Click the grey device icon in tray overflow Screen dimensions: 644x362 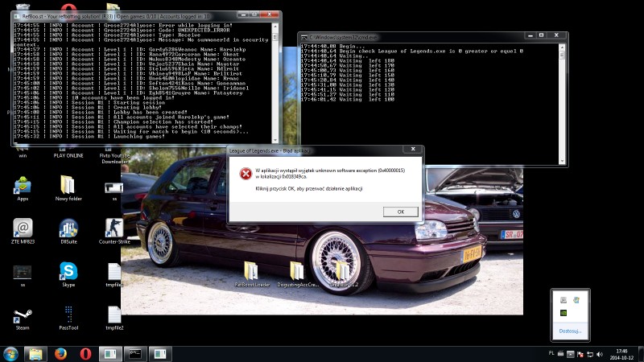click(563, 300)
